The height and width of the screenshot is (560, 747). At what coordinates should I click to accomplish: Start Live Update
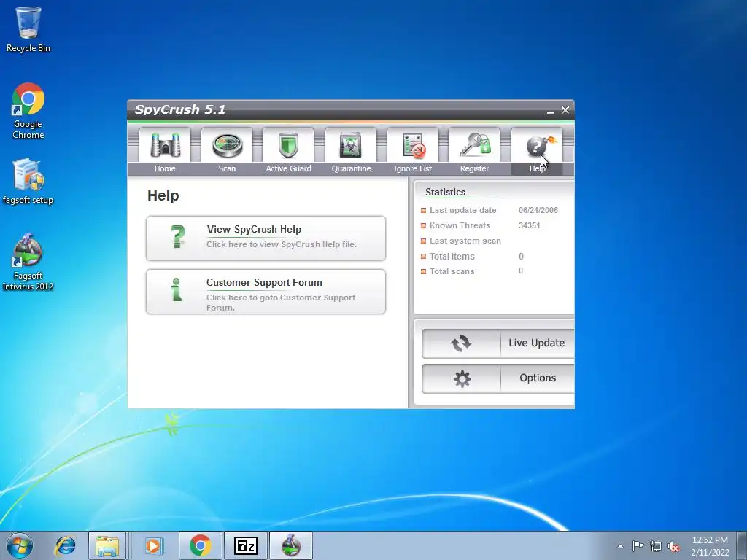coord(498,343)
